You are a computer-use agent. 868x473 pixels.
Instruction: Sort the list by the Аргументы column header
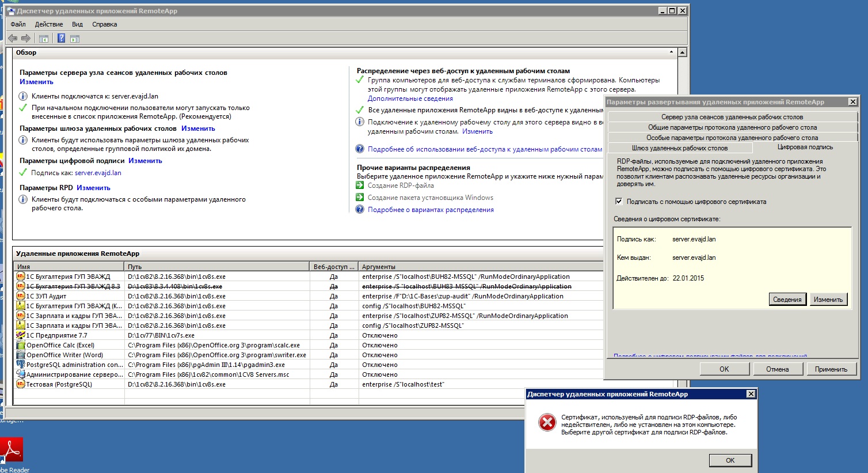click(x=481, y=267)
